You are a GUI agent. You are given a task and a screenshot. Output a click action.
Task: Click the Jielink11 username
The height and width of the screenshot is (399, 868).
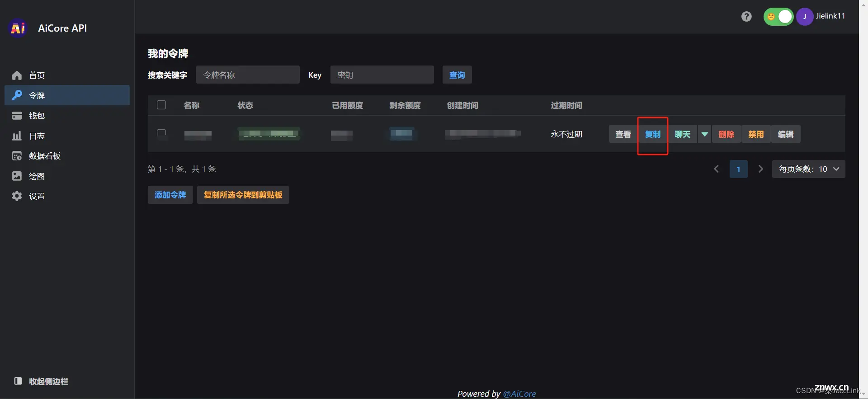(x=830, y=16)
